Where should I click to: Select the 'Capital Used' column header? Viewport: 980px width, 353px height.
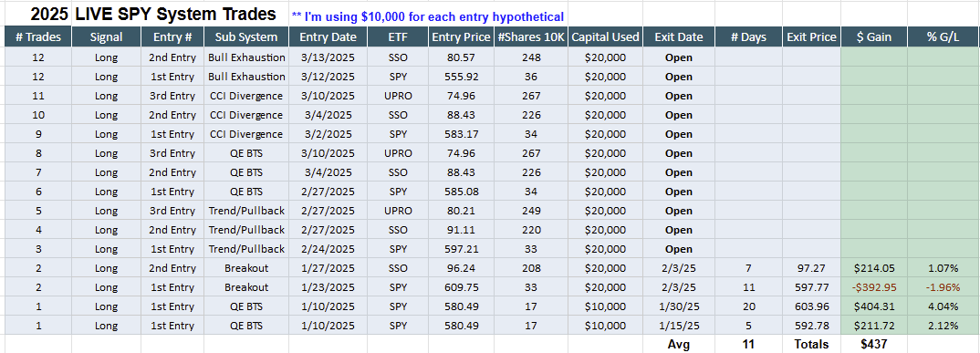pyautogui.click(x=605, y=36)
